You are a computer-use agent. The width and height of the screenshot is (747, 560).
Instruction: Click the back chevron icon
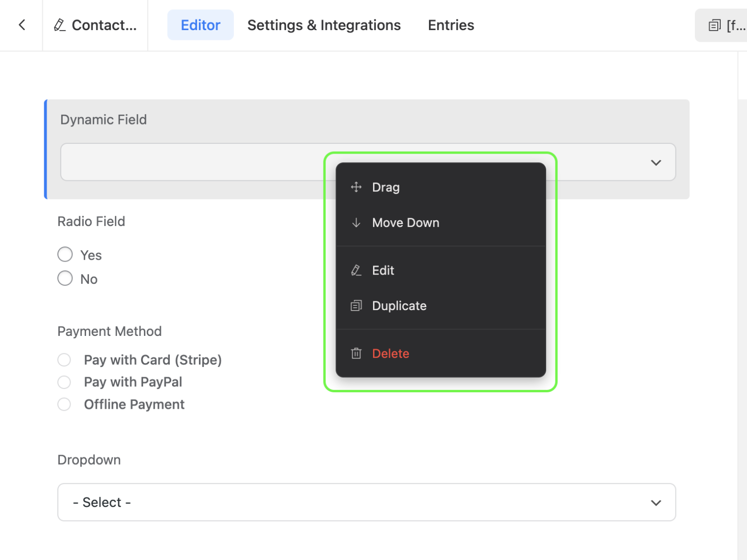21,25
